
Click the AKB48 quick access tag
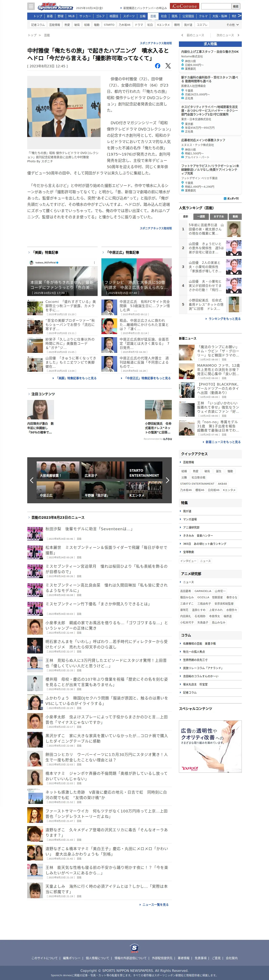[x=222, y=484]
